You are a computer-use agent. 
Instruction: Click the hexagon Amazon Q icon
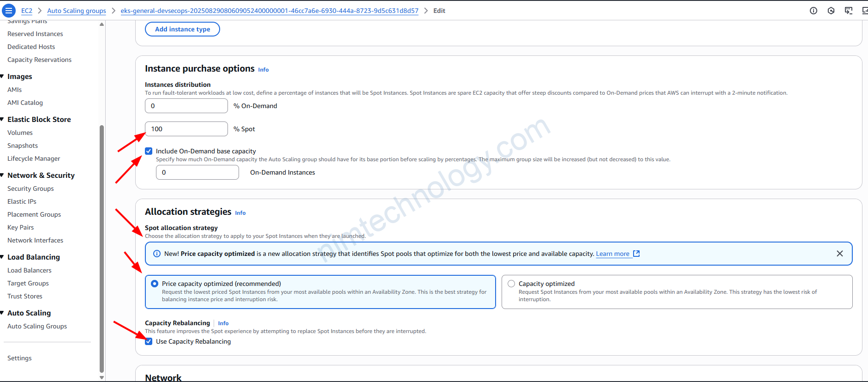tap(831, 11)
